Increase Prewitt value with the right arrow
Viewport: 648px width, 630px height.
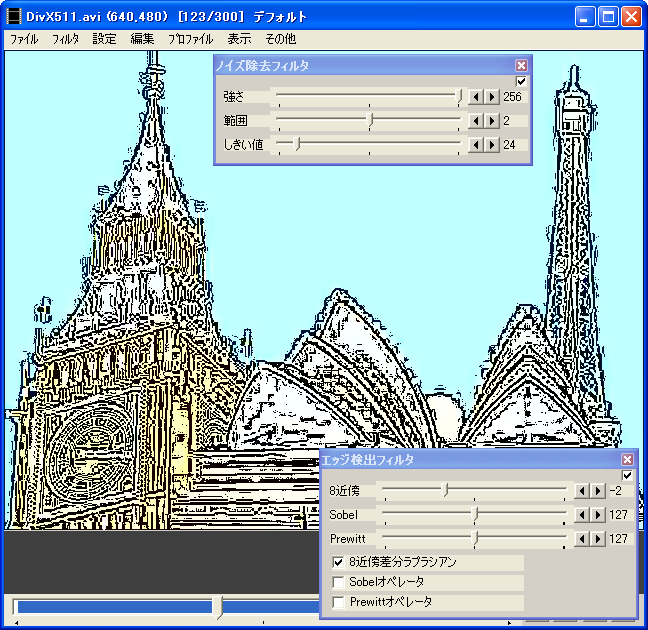(x=598, y=539)
